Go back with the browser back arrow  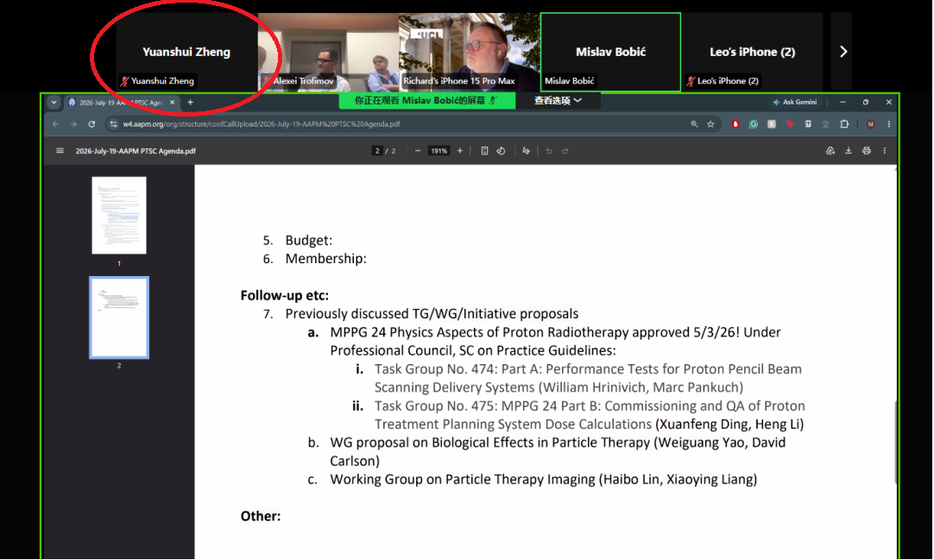click(x=55, y=124)
